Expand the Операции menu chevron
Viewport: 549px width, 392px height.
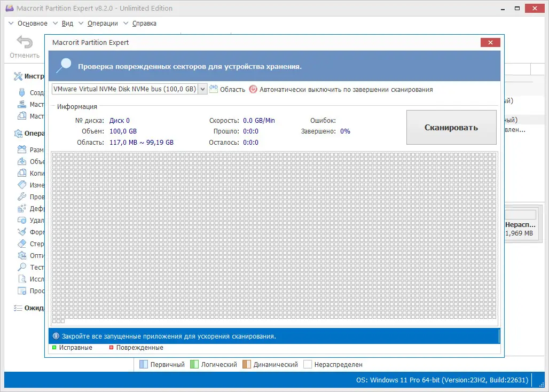tap(81, 23)
